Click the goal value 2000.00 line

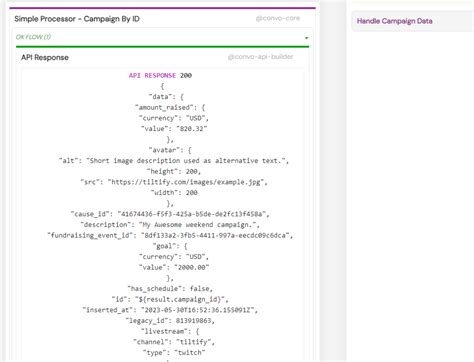(174, 267)
